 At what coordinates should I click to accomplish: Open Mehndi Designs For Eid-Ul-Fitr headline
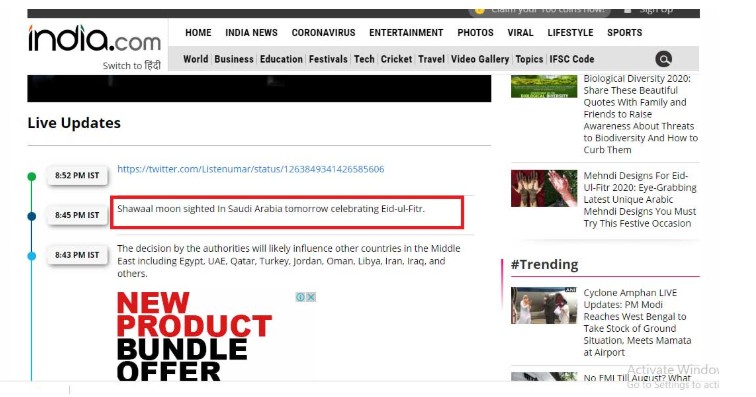[x=640, y=200]
